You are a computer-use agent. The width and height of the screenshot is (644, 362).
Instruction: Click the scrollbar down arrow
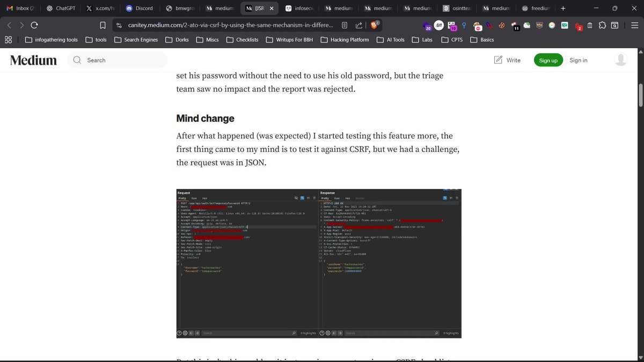(x=640, y=357)
